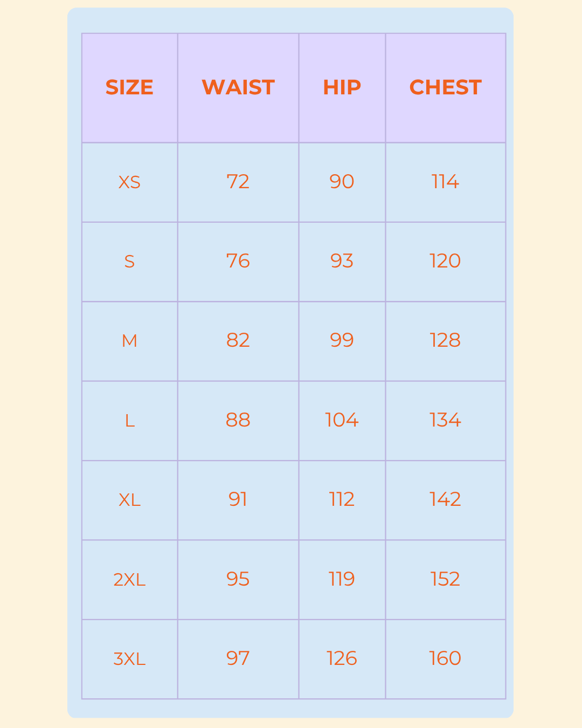The image size is (582, 728).
Task: Click hip value 93 in S row
Action: [342, 261]
